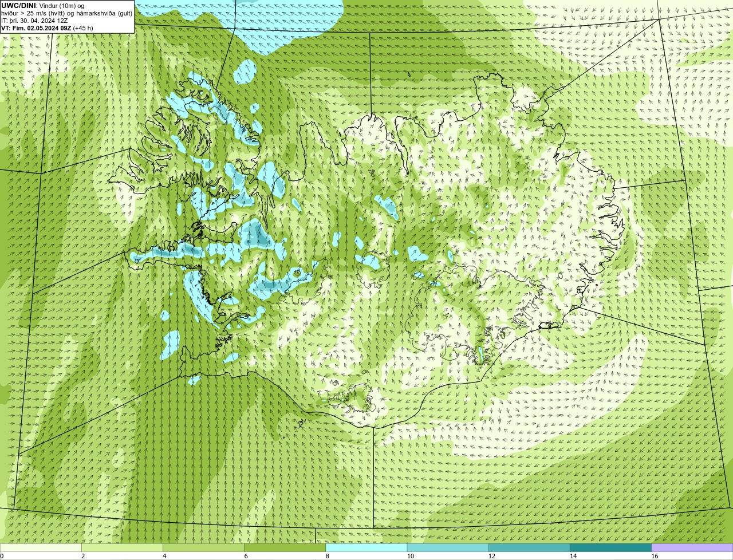733x560 pixels.
Task: Click the purple above-16 m/s legend swatch
Action: pyautogui.click(x=692, y=547)
